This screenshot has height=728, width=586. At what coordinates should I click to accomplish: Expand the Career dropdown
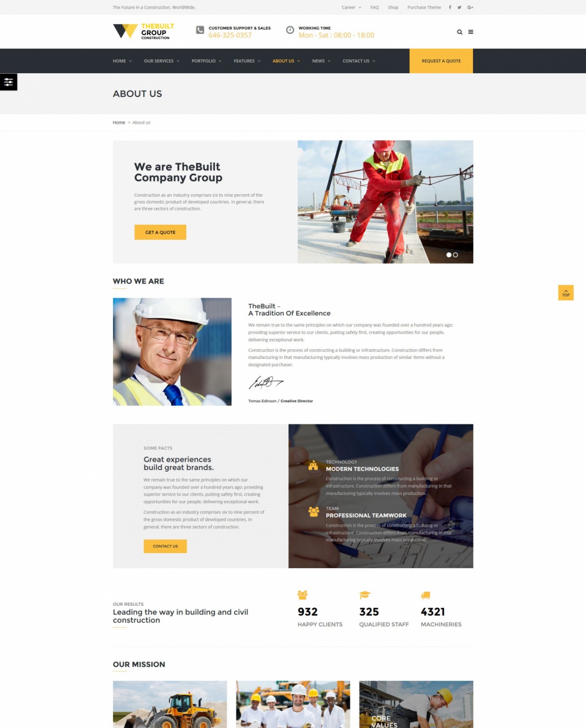tap(351, 7)
